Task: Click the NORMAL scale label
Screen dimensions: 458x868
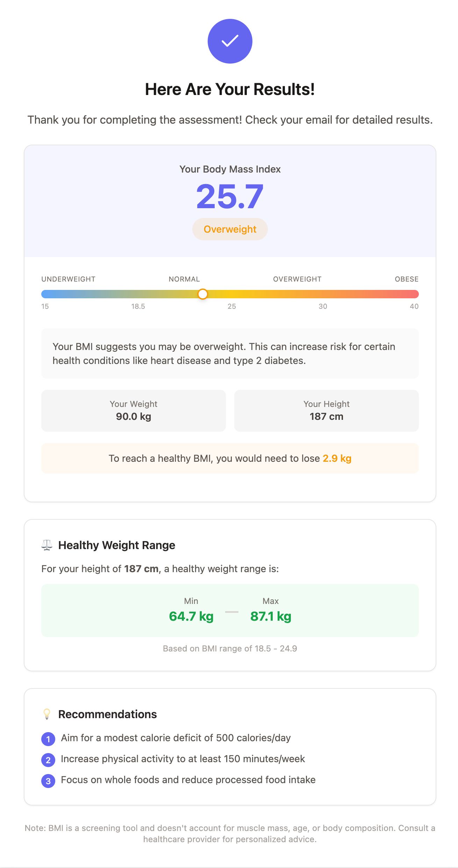Action: [184, 279]
